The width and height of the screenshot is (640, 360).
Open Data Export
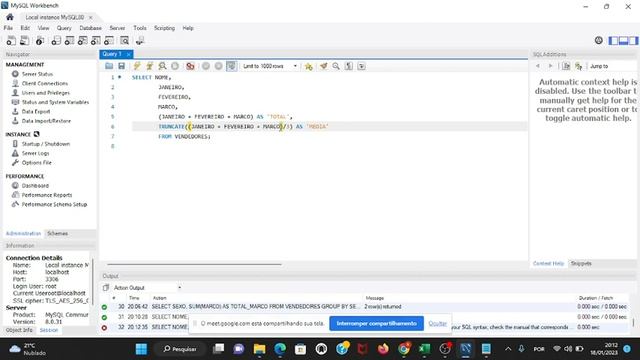36,111
